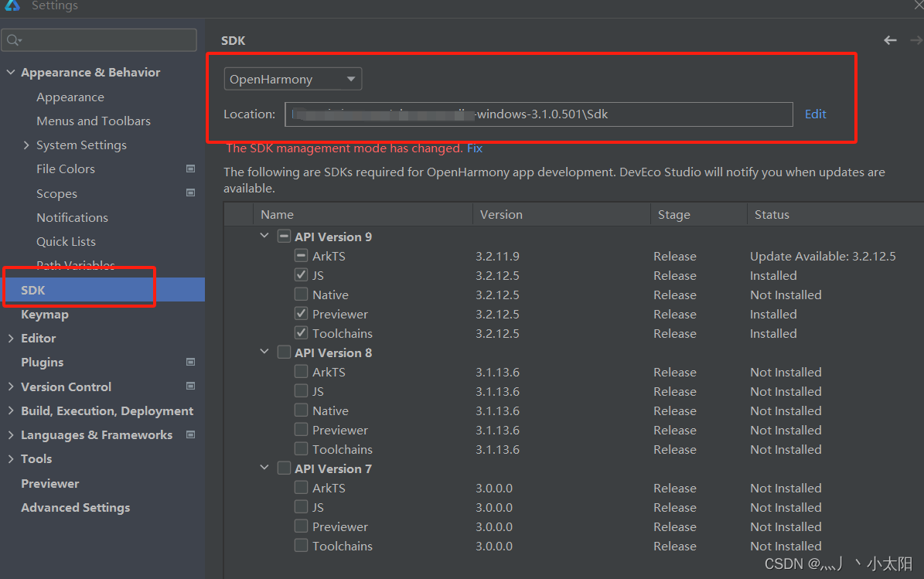
Task: Click the Fix link for SDK mode
Action: (475, 148)
